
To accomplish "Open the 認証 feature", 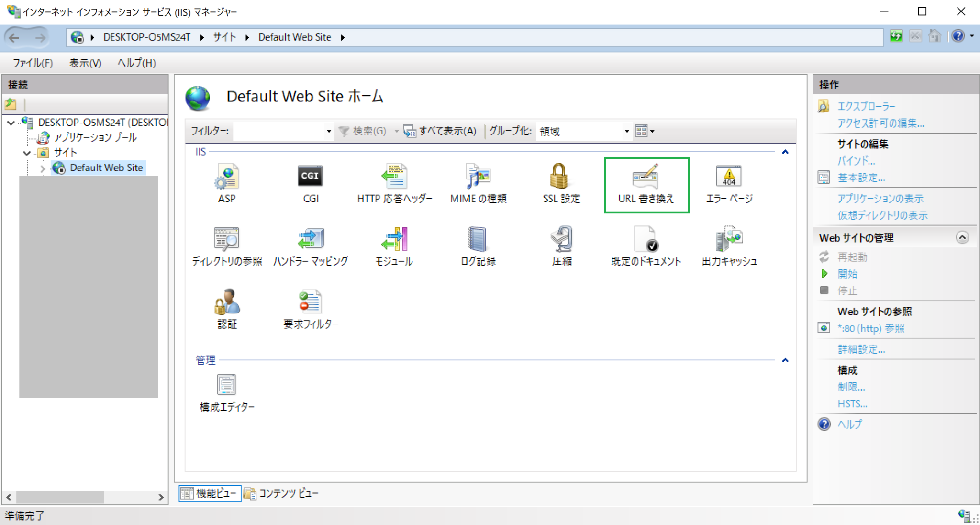I will point(227,309).
